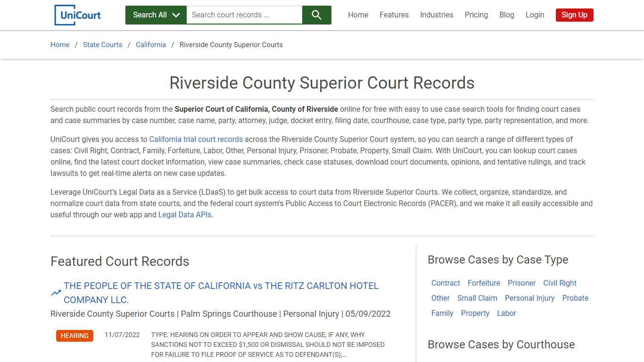The width and height of the screenshot is (644, 362).
Task: Click the Riverside County Superior Court Records title
Action: coord(322,83)
